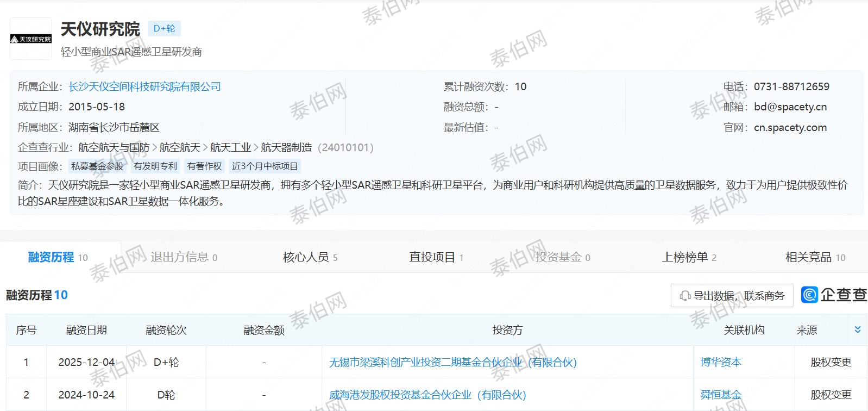The width and height of the screenshot is (868, 411).
Task: Switch to the 投资基金 tab
Action: 562,257
